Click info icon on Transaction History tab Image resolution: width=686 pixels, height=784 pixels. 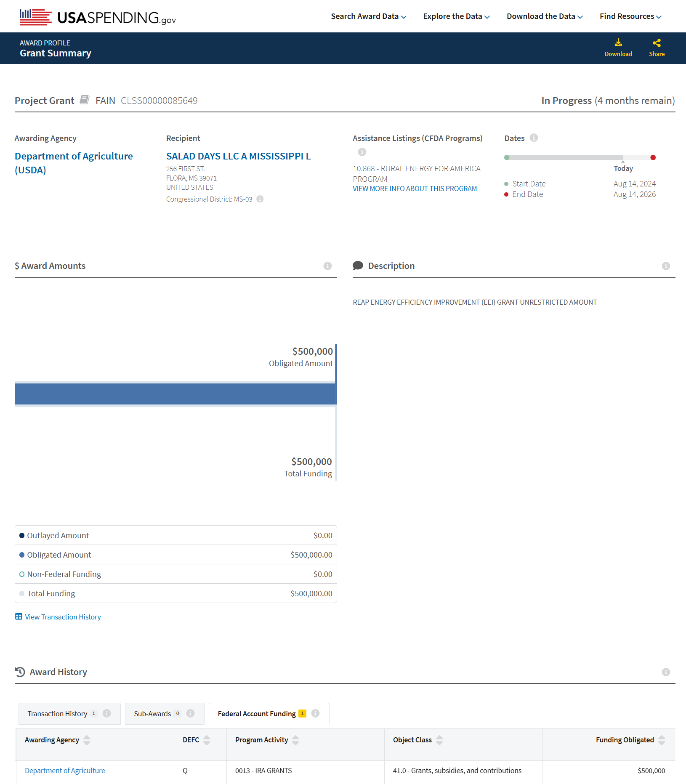pyautogui.click(x=107, y=713)
